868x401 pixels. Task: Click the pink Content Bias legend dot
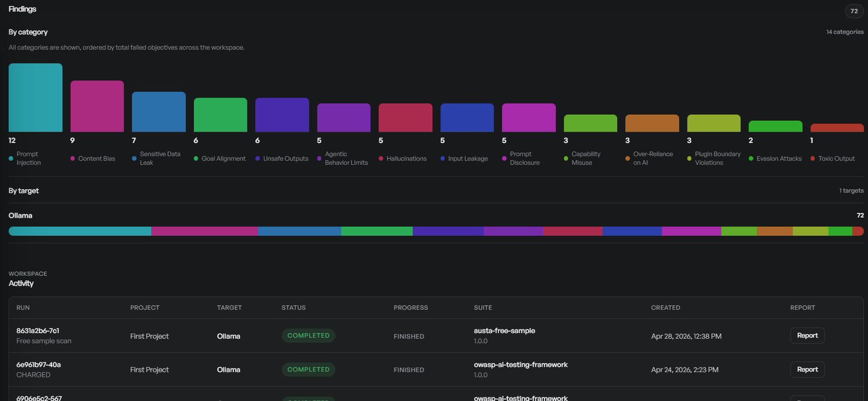tap(73, 159)
